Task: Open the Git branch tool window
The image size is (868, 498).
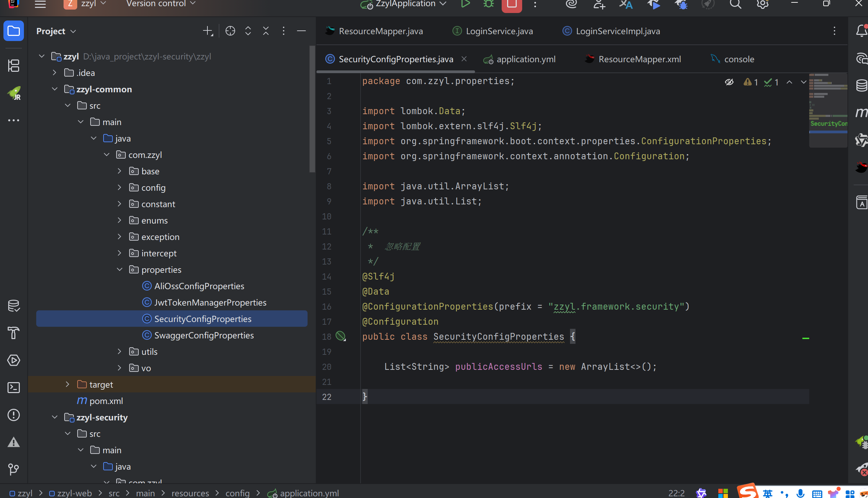Action: 14,469
